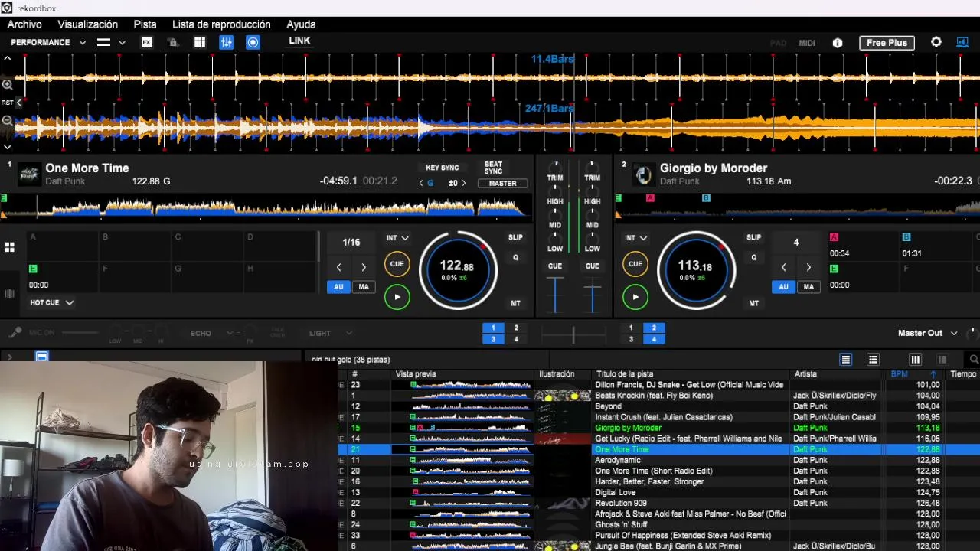The height and width of the screenshot is (551, 980).
Task: Open the deck layout dropdown
Action: tap(111, 43)
